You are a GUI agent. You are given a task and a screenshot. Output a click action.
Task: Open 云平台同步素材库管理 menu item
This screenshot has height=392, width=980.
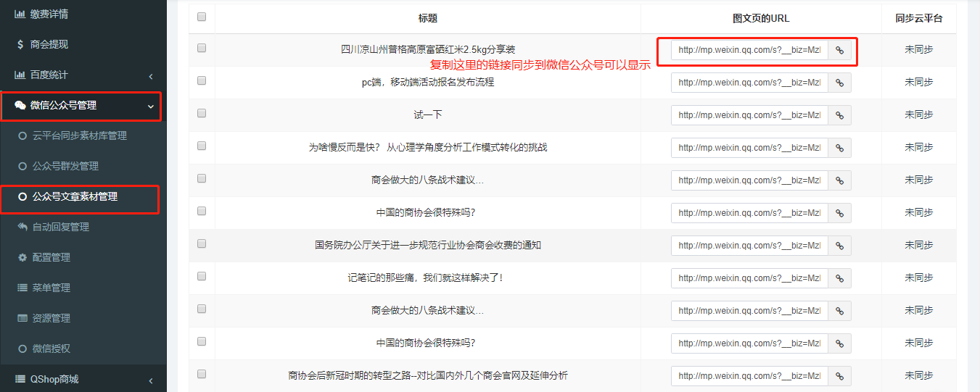pyautogui.click(x=79, y=136)
